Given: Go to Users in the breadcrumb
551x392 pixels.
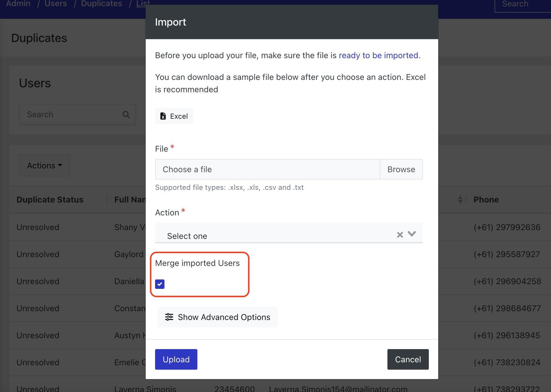Looking at the screenshot, I should point(56,4).
